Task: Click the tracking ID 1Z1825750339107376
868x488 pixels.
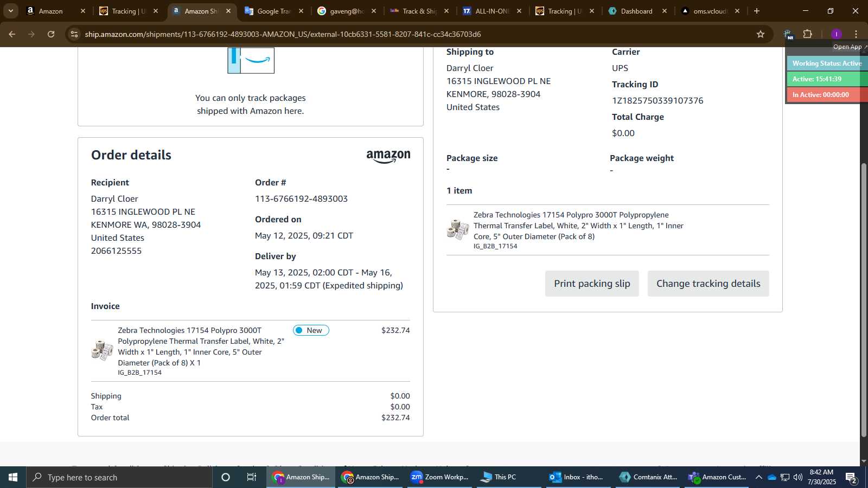Action: coord(658,101)
